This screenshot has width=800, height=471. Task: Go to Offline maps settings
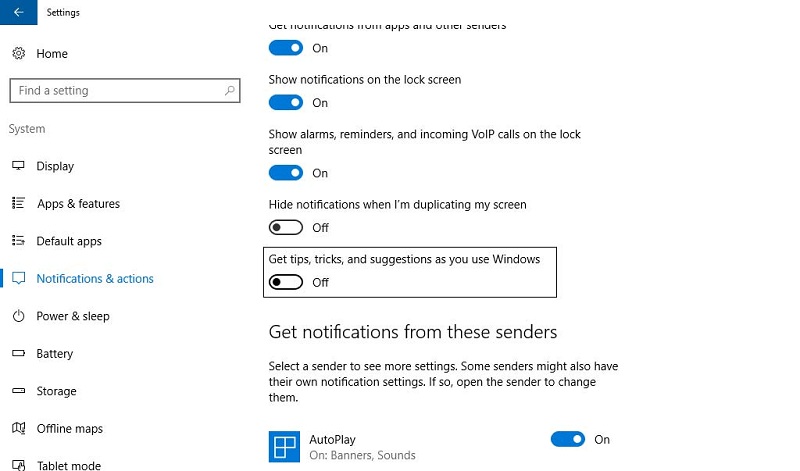coord(70,429)
